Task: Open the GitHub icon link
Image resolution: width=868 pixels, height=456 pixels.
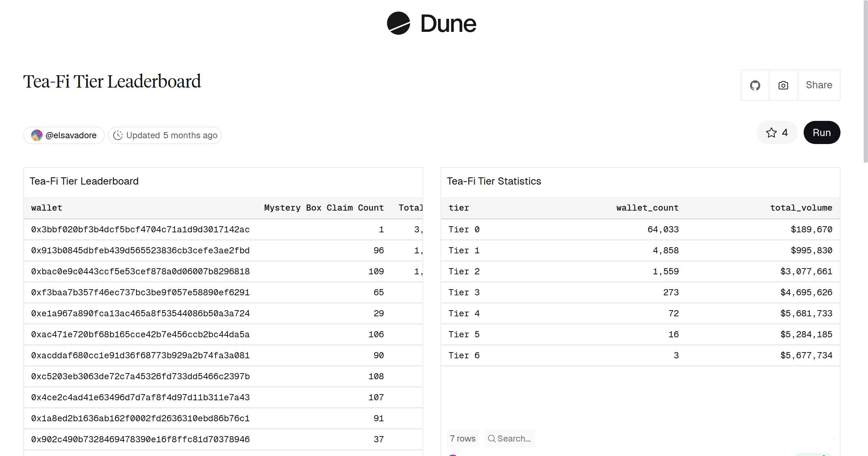Action: 755,85
